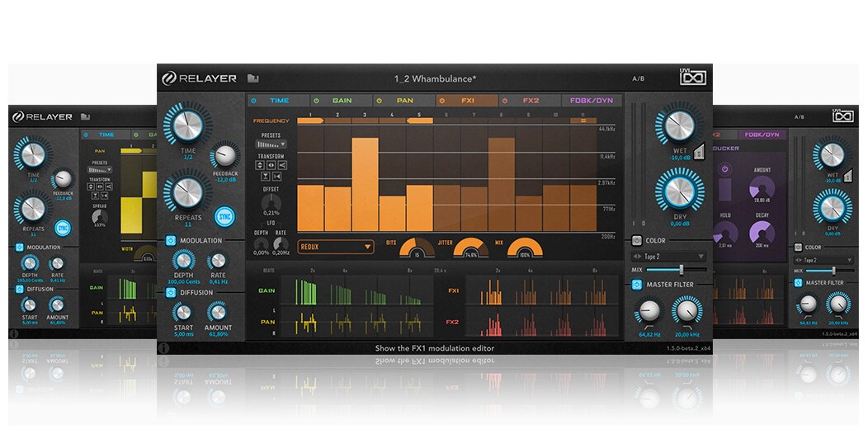The width and height of the screenshot is (868, 434).
Task: Switch to the PAN tab in the front window
Action: (x=404, y=101)
